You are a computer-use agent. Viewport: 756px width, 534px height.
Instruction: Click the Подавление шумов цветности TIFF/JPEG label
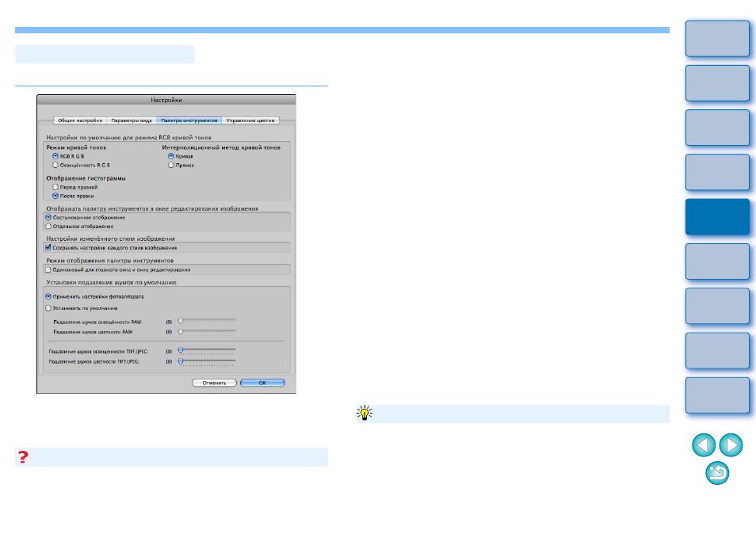pyautogui.click(x=94, y=361)
